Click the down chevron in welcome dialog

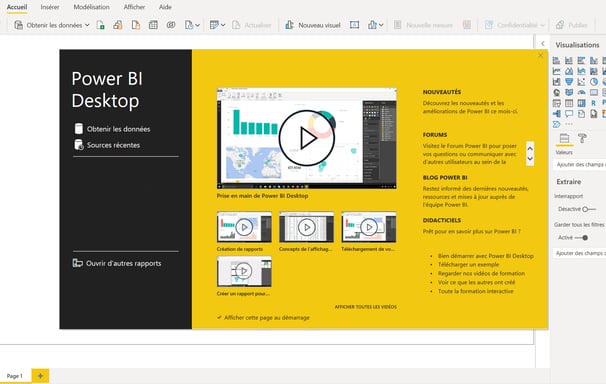[x=530, y=159]
